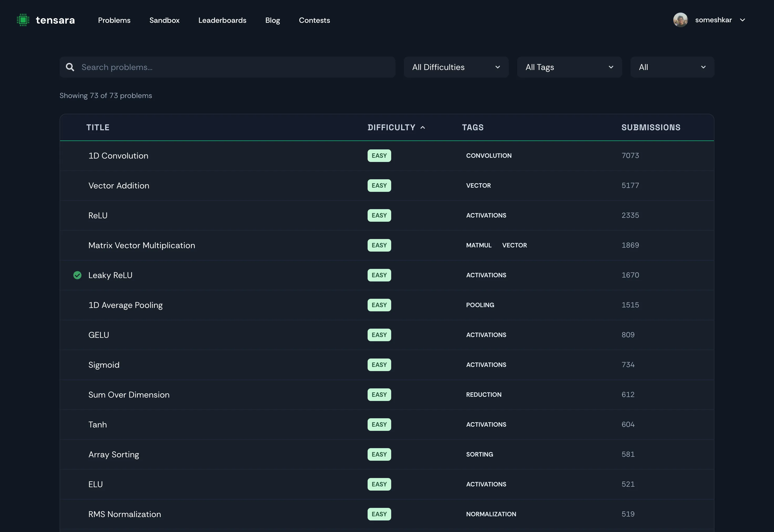Click the MATMUL tag on Matrix Vector Multiplication
This screenshot has height=532, width=774.
click(x=478, y=245)
